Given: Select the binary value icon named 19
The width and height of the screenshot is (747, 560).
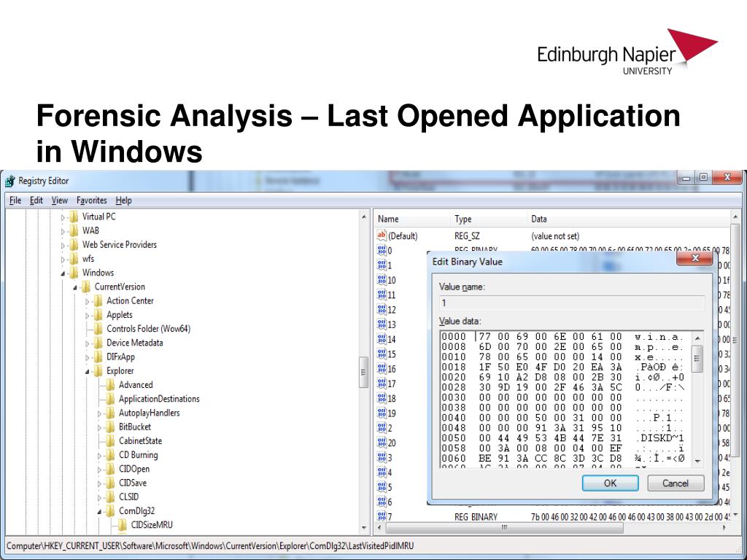Looking at the screenshot, I should click(x=382, y=413).
